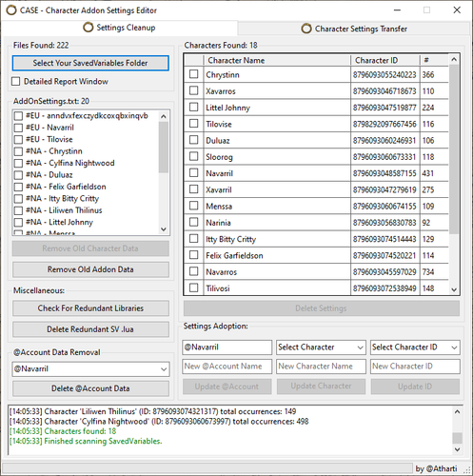Image resolution: width=473 pixels, height=476 pixels.
Task: Click Check For Redundant Libraries button
Action: click(x=90, y=308)
